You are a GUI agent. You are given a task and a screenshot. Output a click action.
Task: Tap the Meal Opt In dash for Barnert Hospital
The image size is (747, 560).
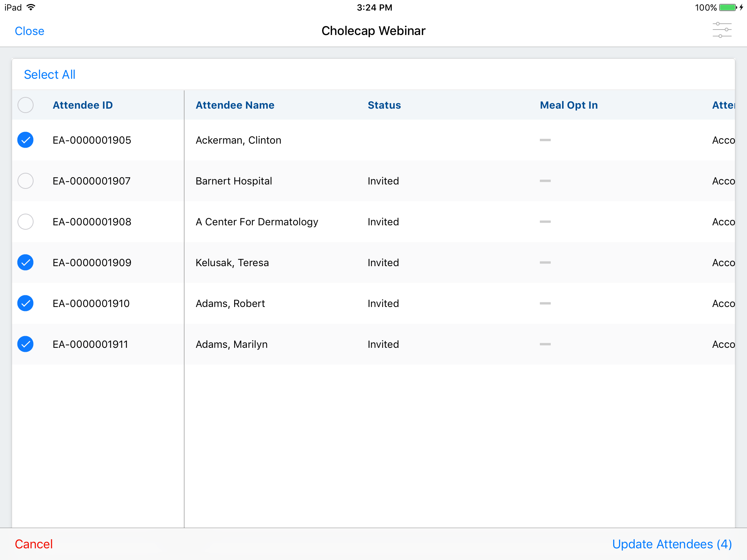(x=545, y=181)
